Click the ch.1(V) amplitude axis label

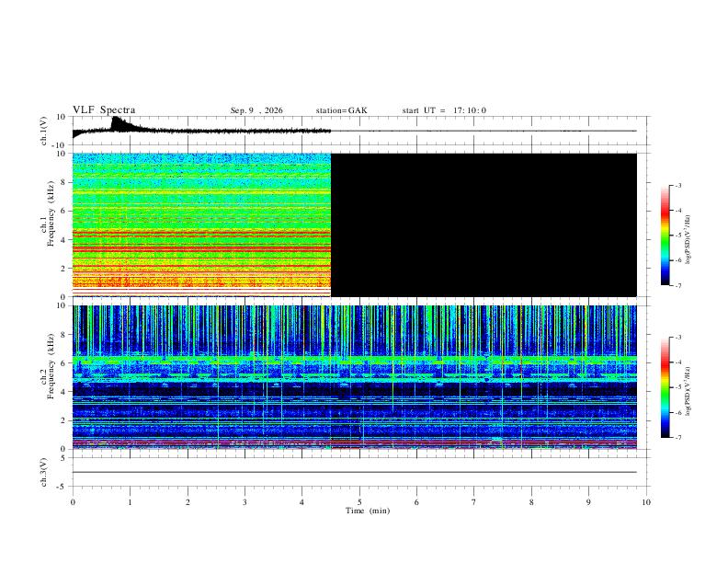44,131
